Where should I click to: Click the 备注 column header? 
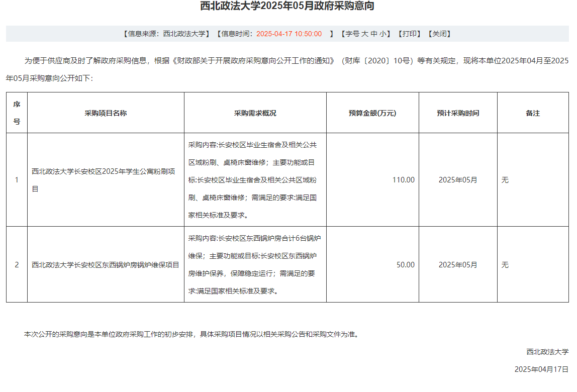click(533, 113)
